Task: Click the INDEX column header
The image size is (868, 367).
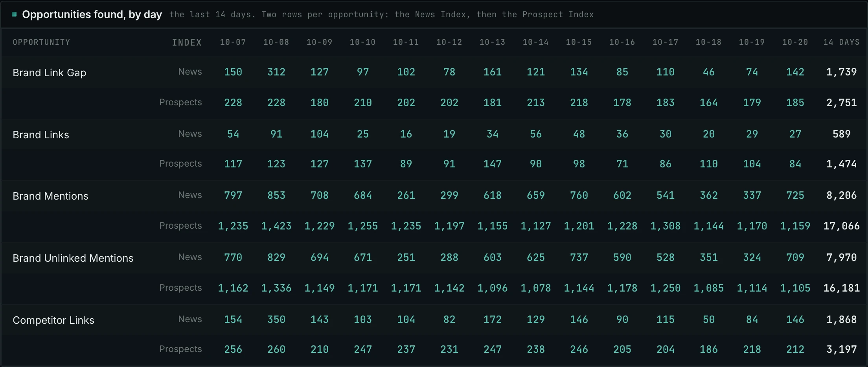Action: pos(187,42)
